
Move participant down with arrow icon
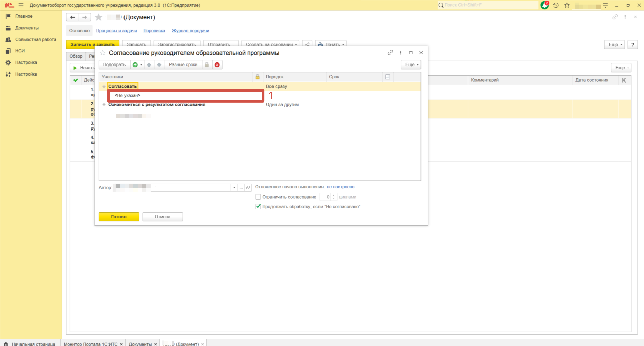(159, 65)
